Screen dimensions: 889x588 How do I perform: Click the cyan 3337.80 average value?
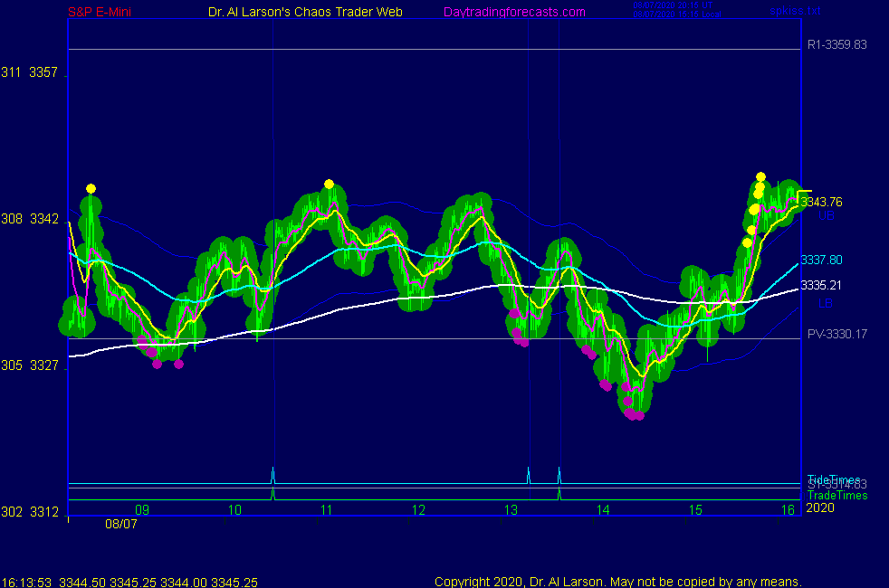[x=821, y=260]
